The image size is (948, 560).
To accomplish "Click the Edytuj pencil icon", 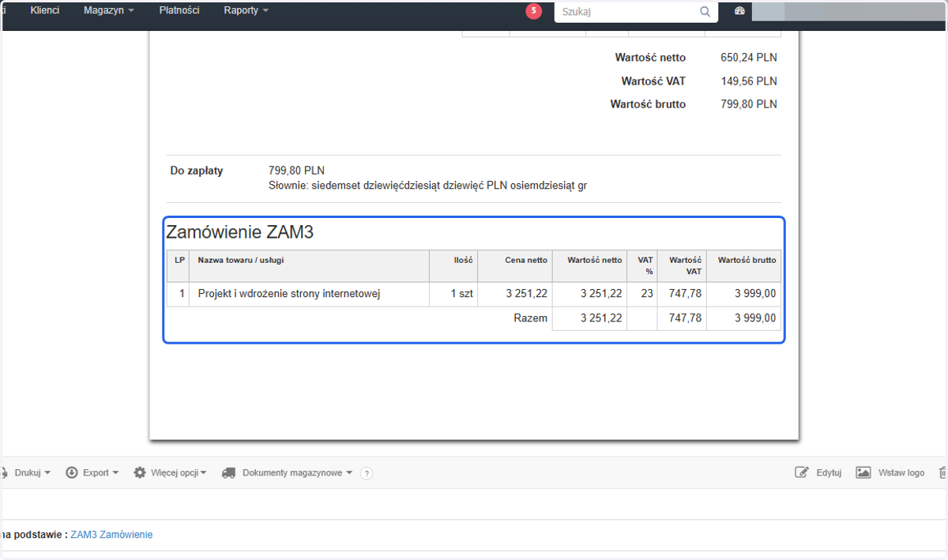I will click(802, 472).
